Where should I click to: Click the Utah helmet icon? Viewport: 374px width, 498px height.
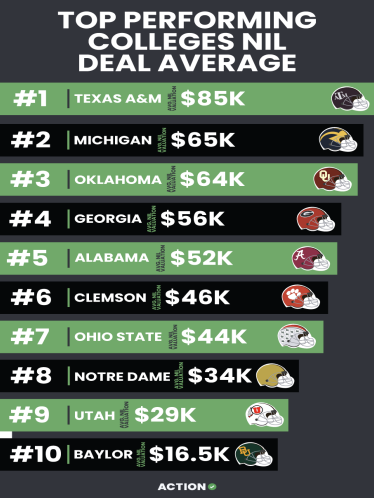265,415
